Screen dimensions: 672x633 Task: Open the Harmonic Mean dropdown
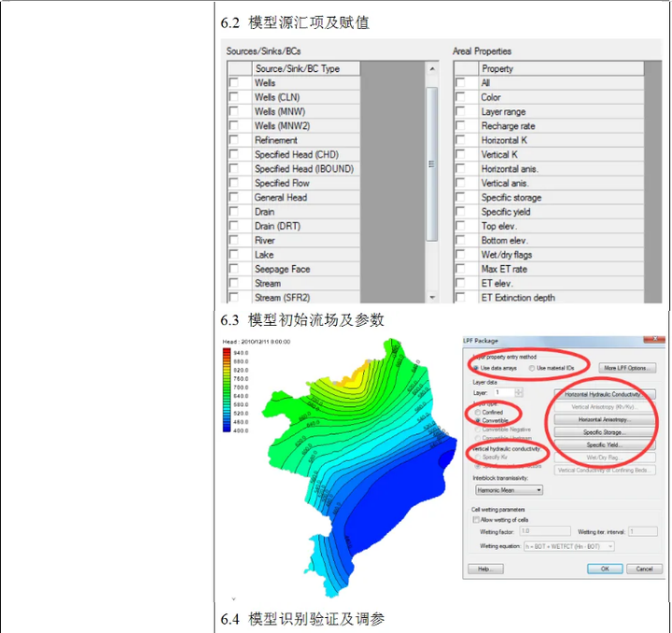click(x=509, y=490)
